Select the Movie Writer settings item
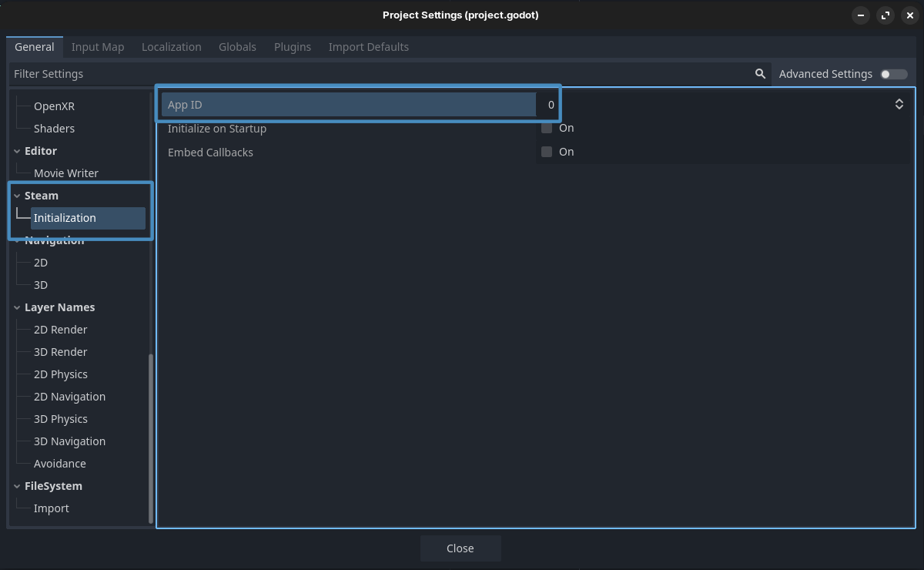 pos(66,173)
